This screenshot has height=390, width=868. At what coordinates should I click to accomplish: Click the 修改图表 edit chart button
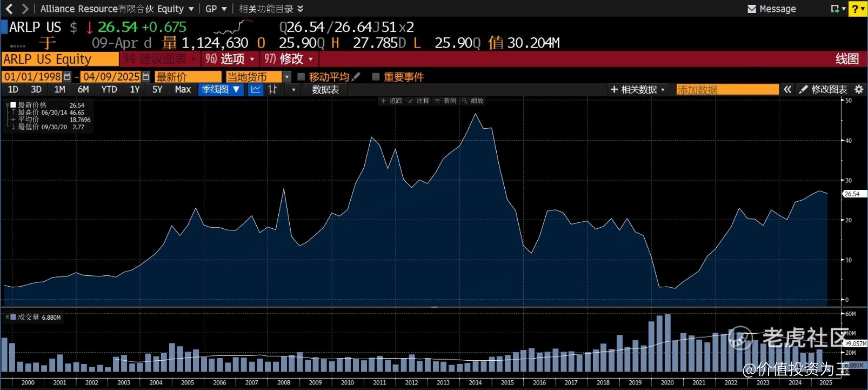(823, 89)
